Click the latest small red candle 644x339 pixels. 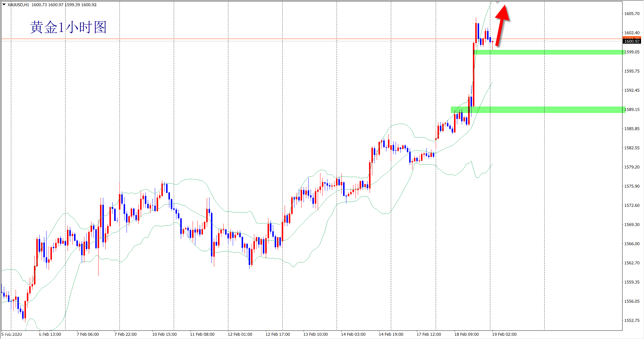[492, 42]
